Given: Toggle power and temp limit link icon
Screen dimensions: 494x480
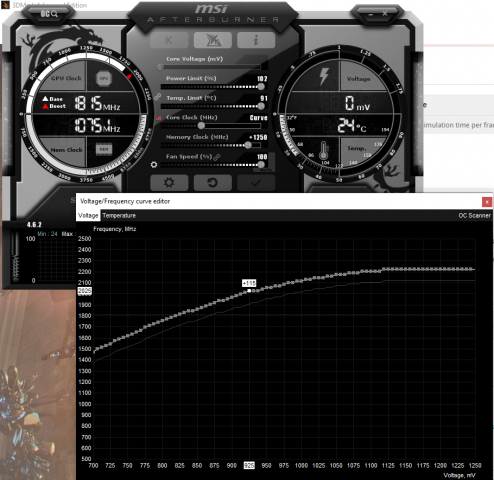Looking at the screenshot, I should point(157,97).
